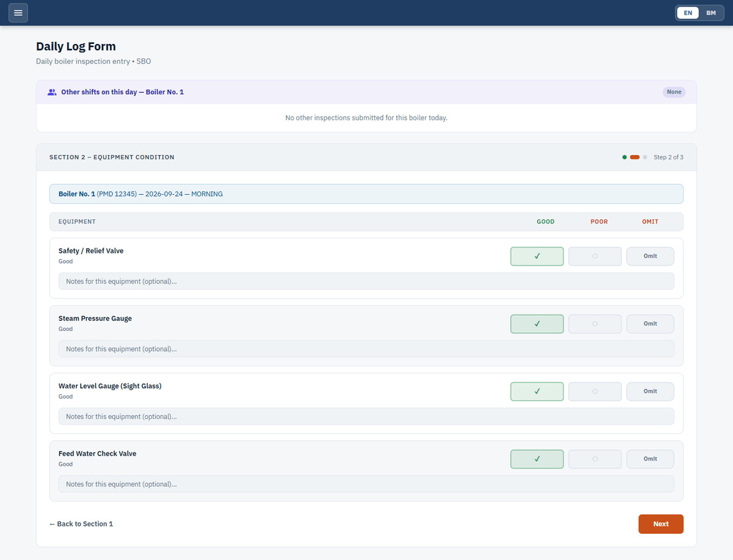733x560 pixels.
Task: Add notes for Feed Water Check Valve
Action: [x=366, y=484]
